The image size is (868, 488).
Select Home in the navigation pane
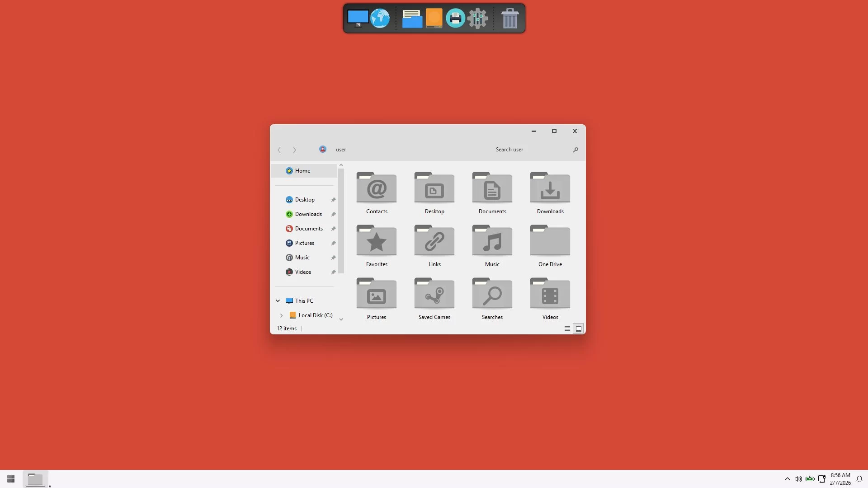tap(302, 171)
